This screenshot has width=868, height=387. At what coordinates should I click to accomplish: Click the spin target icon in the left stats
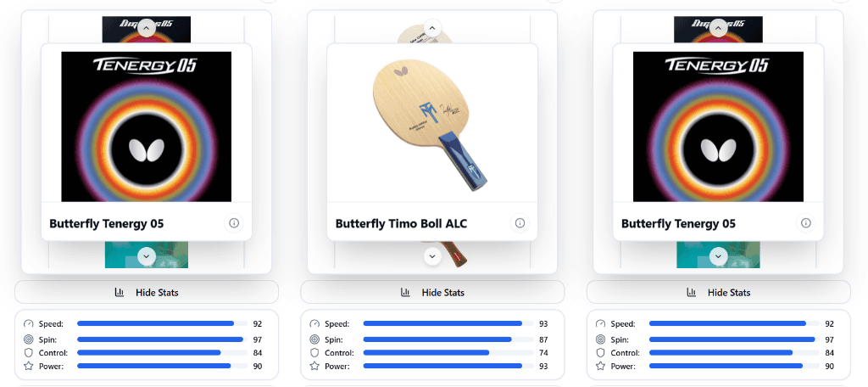click(x=29, y=339)
